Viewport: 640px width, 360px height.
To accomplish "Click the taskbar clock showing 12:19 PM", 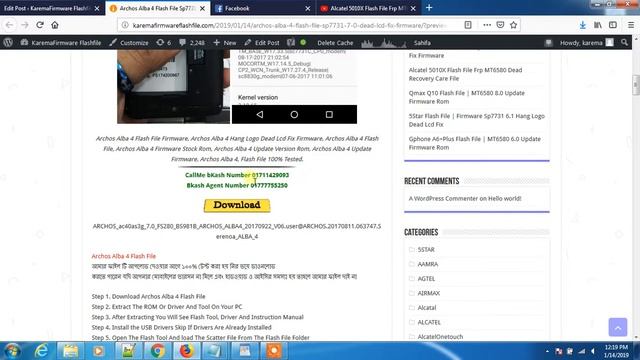I will tap(616, 351).
